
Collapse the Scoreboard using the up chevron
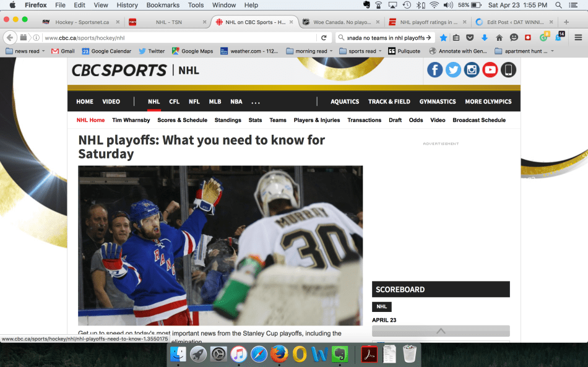coord(441,330)
